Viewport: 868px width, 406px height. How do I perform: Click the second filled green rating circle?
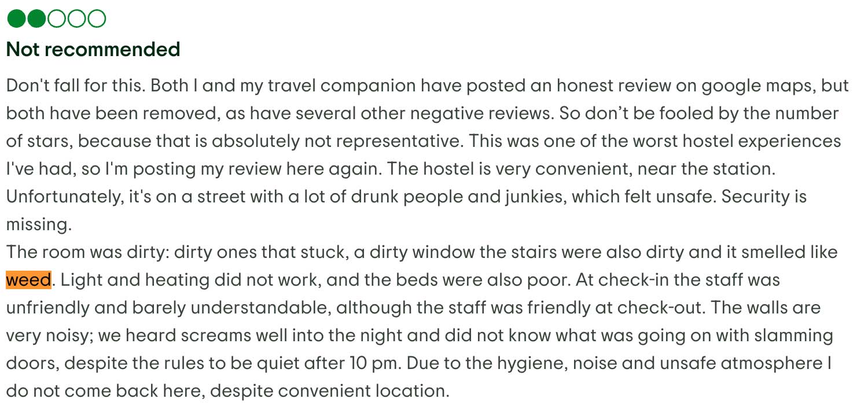click(36, 19)
